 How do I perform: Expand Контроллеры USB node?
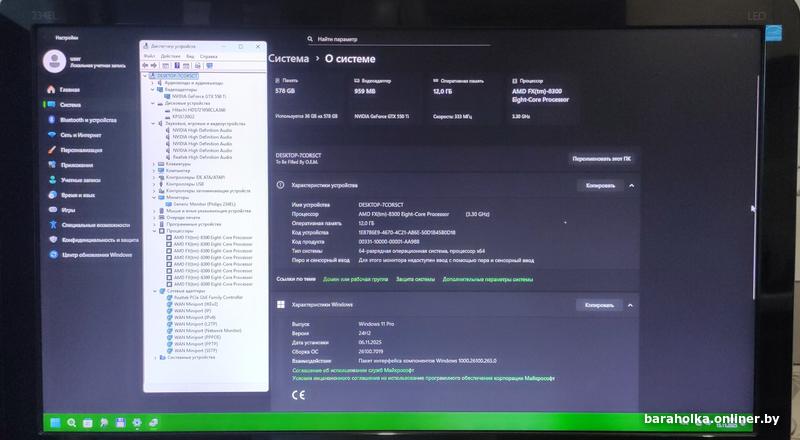(x=154, y=184)
